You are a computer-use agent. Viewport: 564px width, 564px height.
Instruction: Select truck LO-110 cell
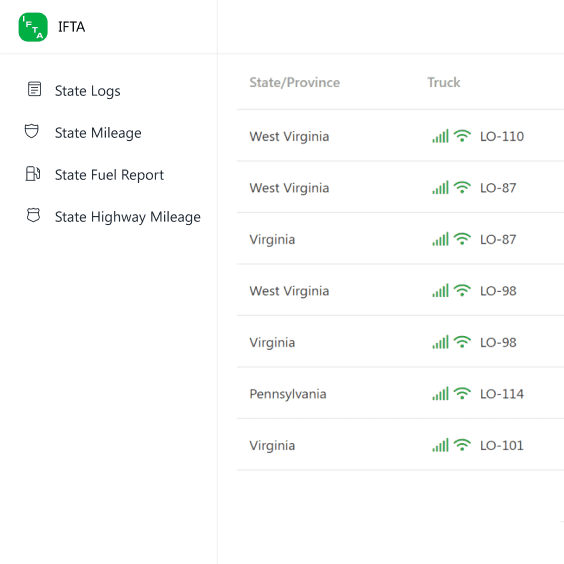click(502, 136)
